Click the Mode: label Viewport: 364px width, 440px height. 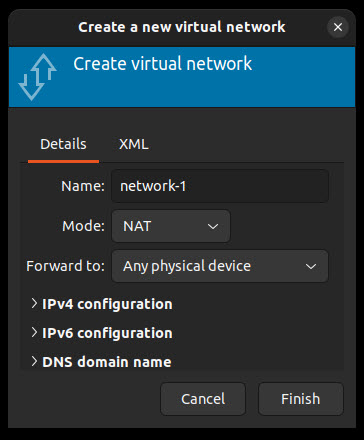[83, 226]
